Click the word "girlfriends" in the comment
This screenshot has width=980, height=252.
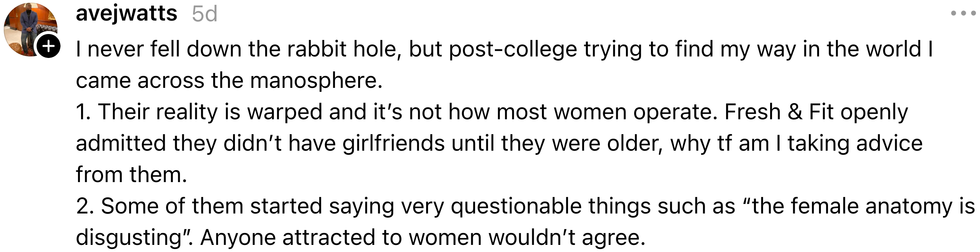(393, 144)
